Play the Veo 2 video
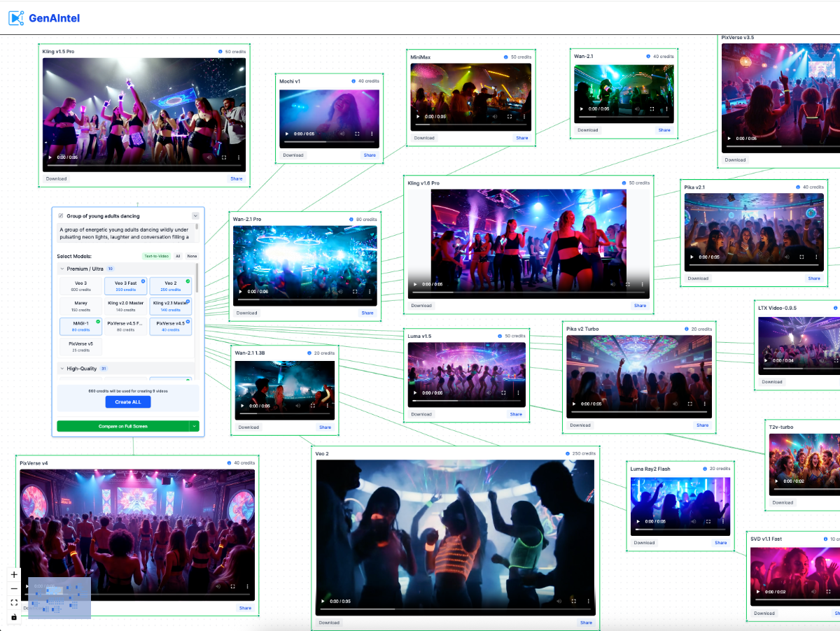This screenshot has width=840, height=631. tap(323, 601)
